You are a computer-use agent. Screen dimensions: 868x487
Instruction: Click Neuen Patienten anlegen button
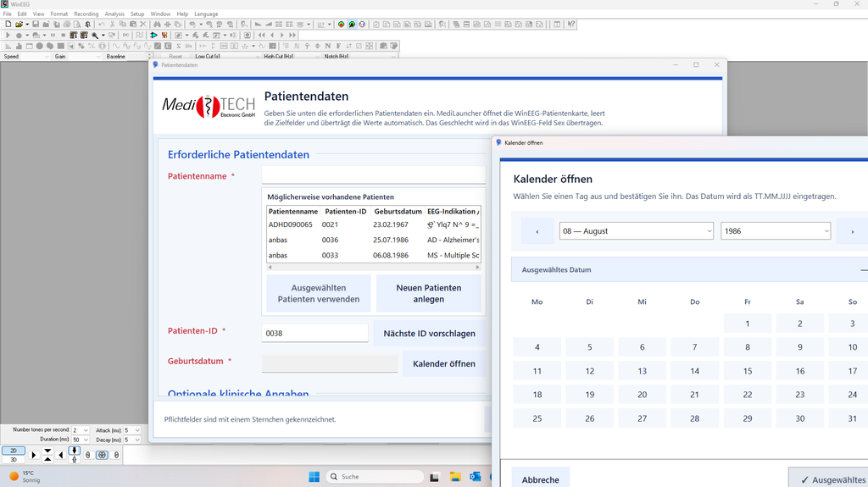pos(428,293)
